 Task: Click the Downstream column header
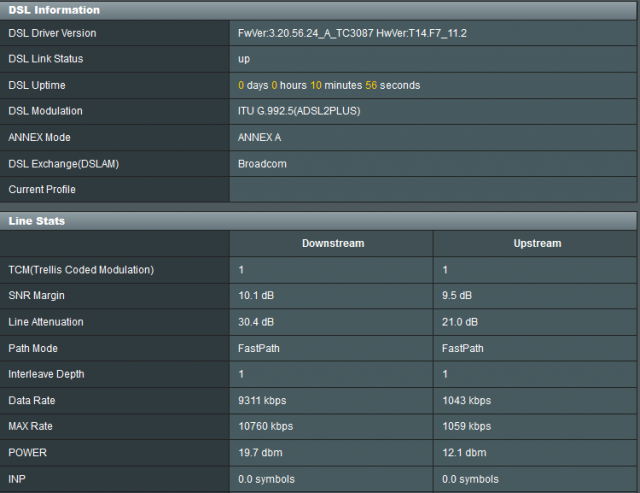pos(332,243)
